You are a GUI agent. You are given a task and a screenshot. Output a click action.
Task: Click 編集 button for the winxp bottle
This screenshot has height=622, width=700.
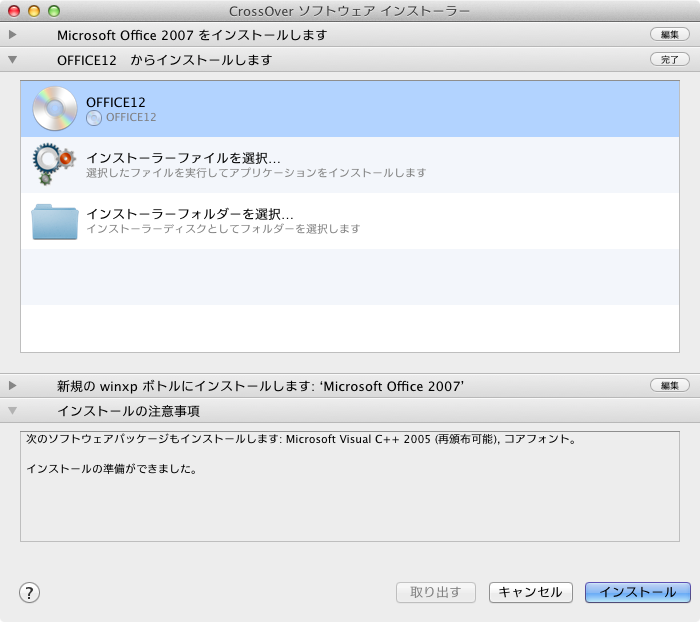(x=670, y=385)
